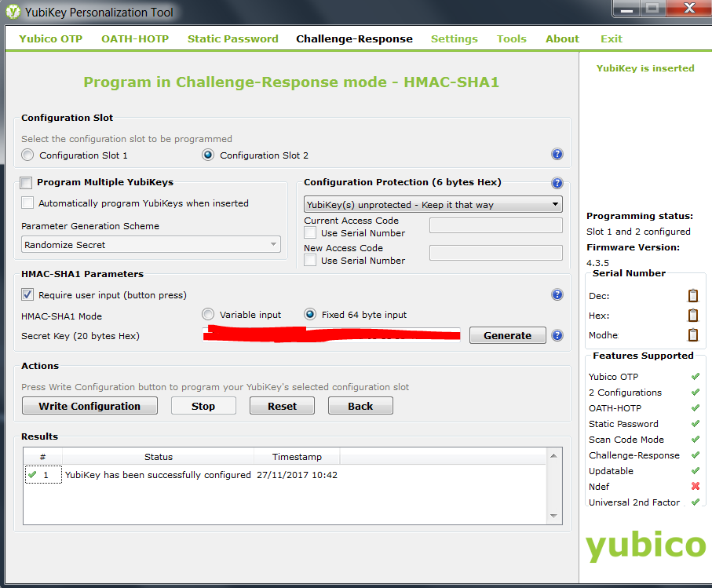Switch to the Yubico OTP tab
Image resolution: width=712 pixels, height=588 pixels.
(x=50, y=38)
